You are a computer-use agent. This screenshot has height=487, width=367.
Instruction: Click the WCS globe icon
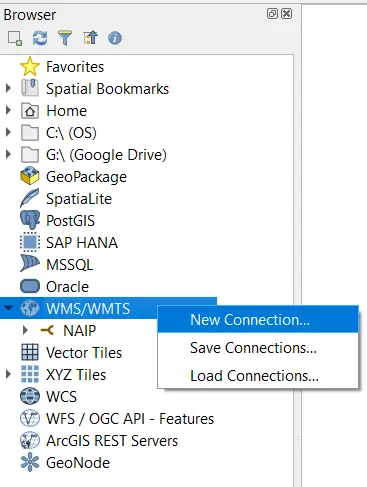tap(30, 396)
